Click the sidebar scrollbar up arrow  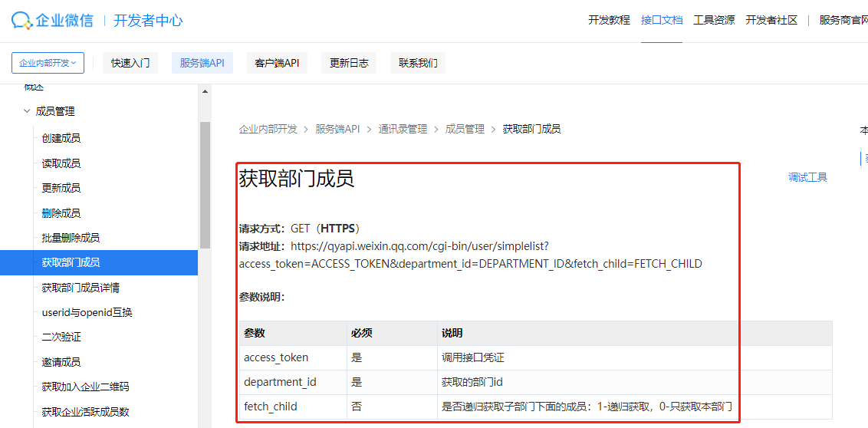(x=205, y=91)
